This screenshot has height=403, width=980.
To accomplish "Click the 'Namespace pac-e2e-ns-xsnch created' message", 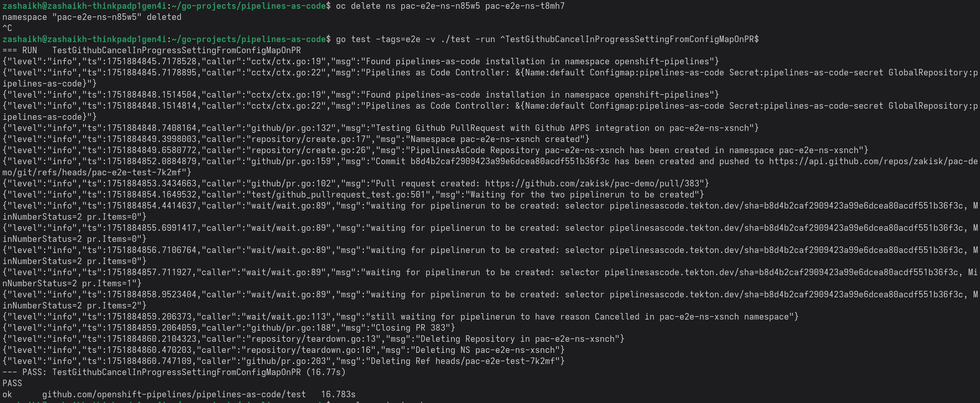I will (497, 139).
